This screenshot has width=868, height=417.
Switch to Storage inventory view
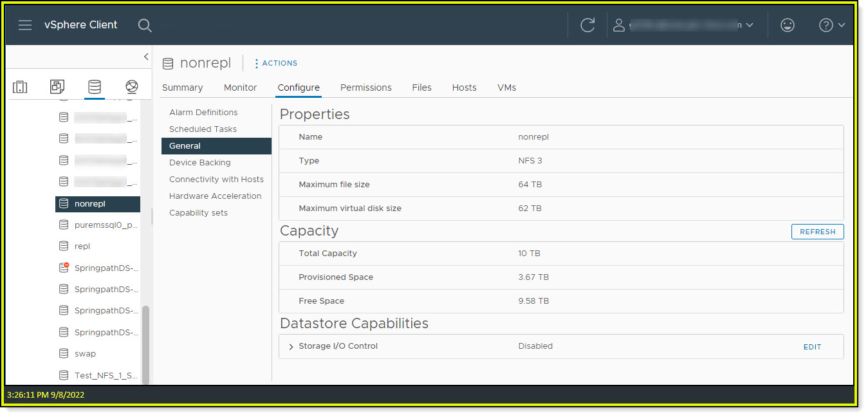point(95,87)
